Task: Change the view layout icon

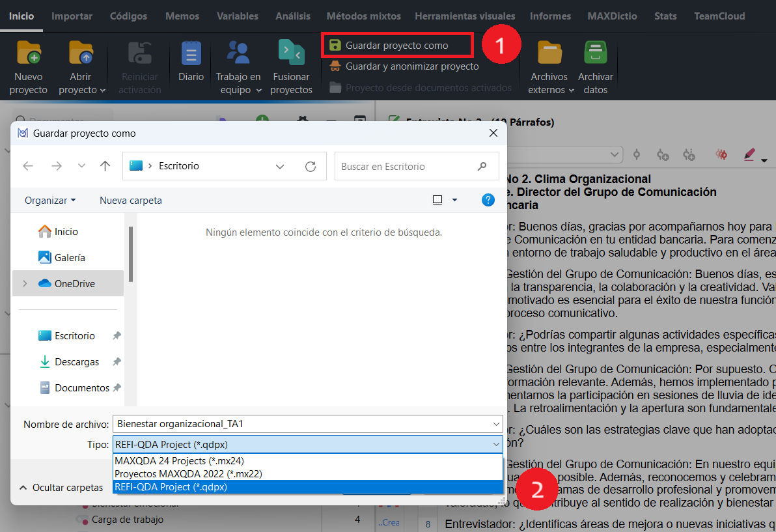Action: point(437,200)
